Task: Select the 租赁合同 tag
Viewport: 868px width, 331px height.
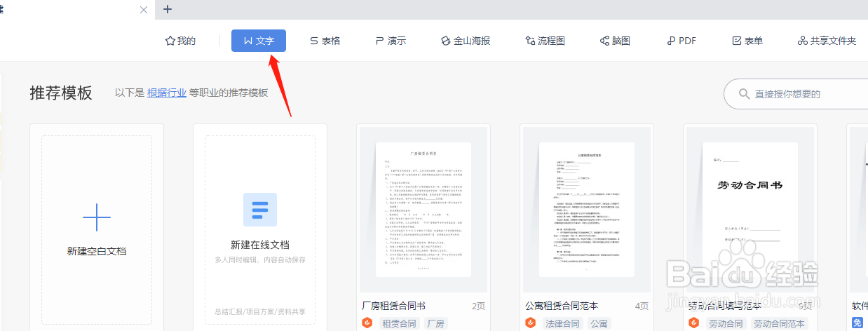Action: pyautogui.click(x=400, y=323)
